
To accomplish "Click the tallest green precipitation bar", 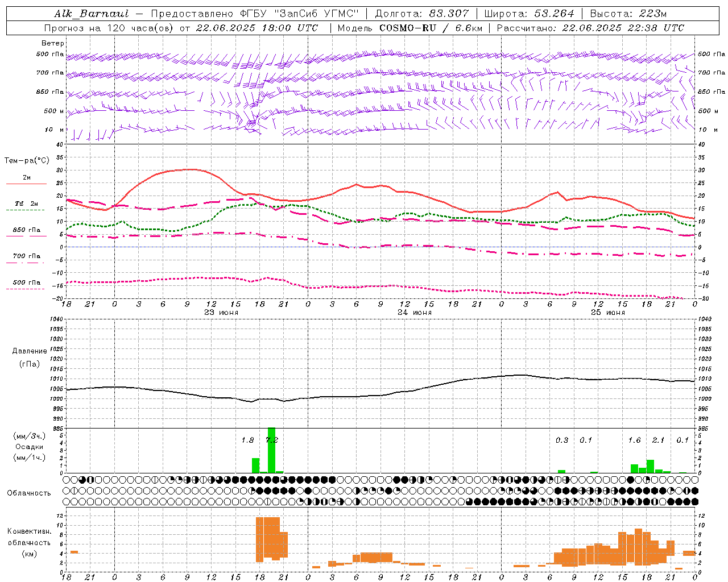I will click(271, 450).
